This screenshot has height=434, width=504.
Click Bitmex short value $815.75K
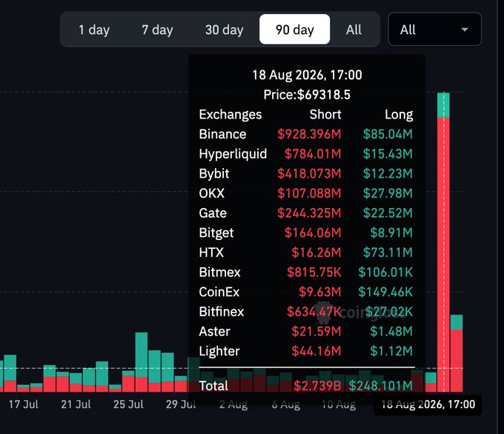(314, 273)
